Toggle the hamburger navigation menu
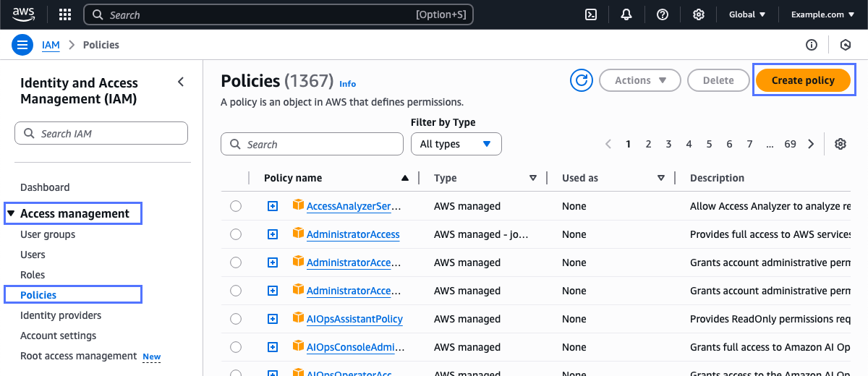The height and width of the screenshot is (376, 868). coord(23,45)
